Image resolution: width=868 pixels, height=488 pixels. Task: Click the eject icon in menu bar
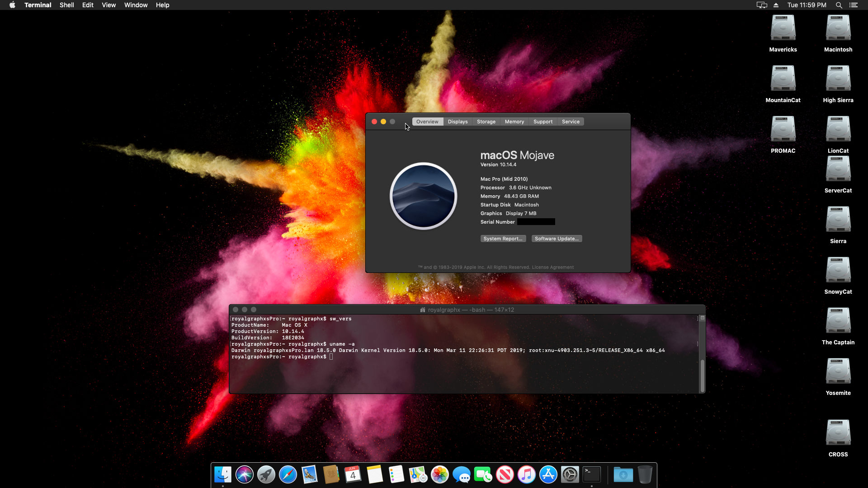click(x=776, y=5)
